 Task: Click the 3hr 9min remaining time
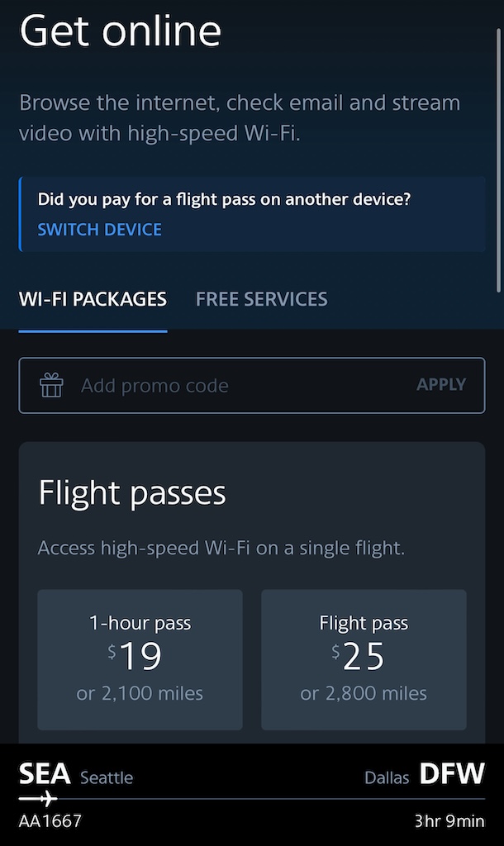449,821
